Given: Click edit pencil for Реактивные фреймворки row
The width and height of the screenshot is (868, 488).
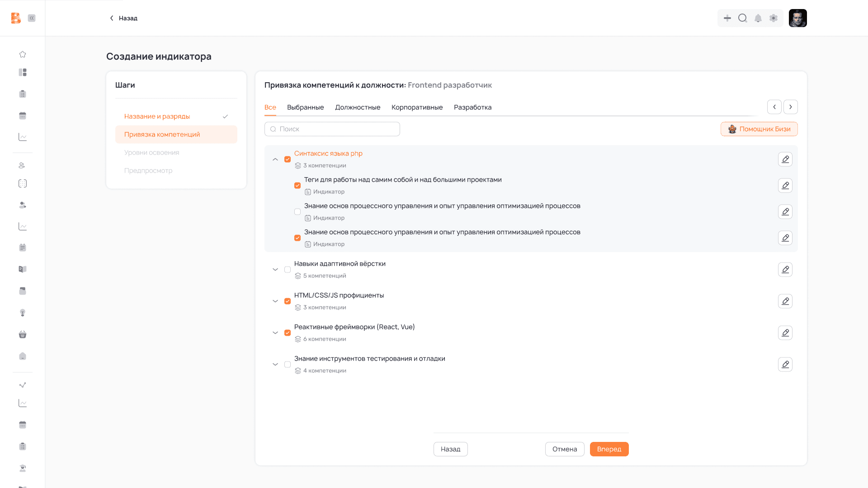Looking at the screenshot, I should pos(785,333).
